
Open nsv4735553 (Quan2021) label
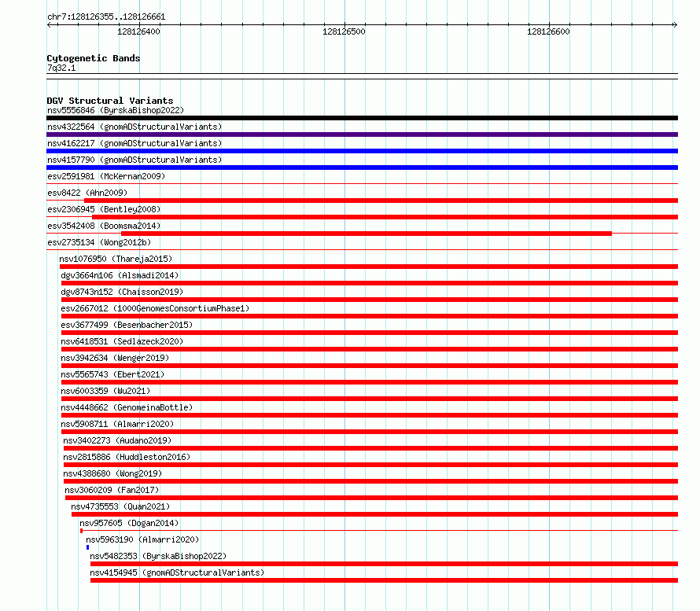tap(120, 506)
